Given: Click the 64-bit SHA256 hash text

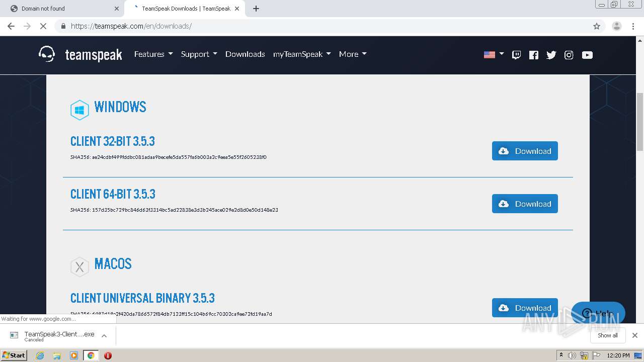Looking at the screenshot, I should tap(174, 210).
